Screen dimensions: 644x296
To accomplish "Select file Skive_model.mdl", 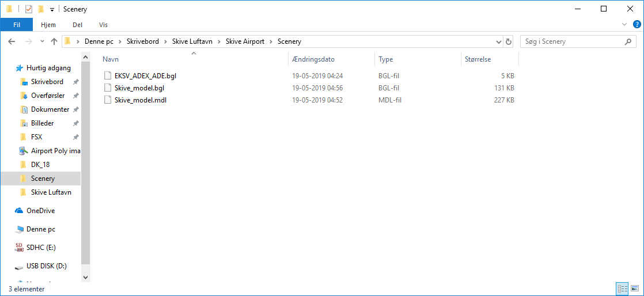I will (141, 100).
